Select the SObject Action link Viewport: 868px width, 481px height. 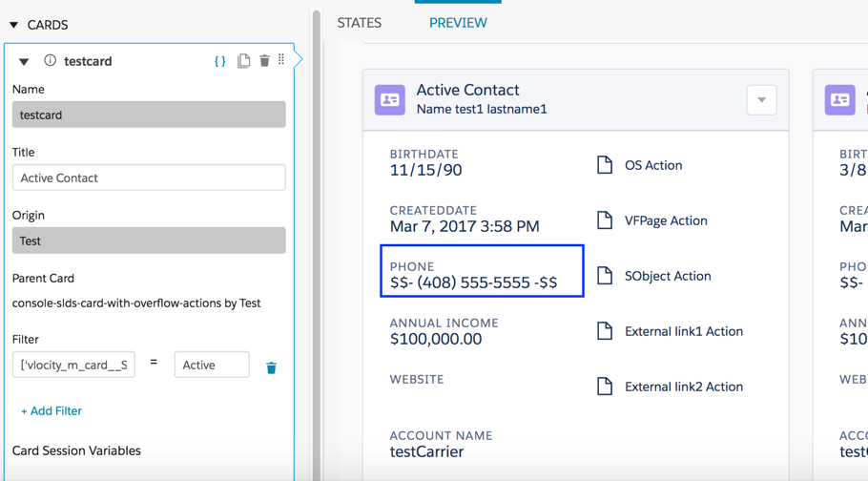668,276
